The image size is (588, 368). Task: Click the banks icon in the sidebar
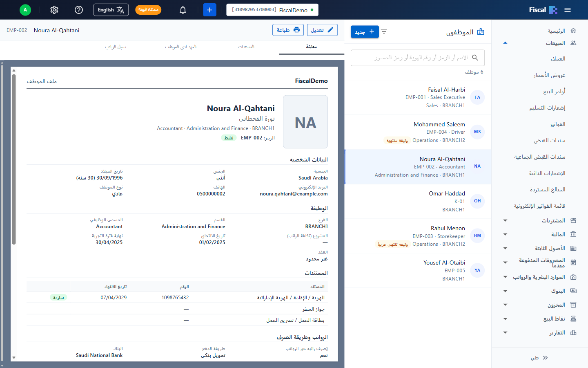click(x=573, y=291)
